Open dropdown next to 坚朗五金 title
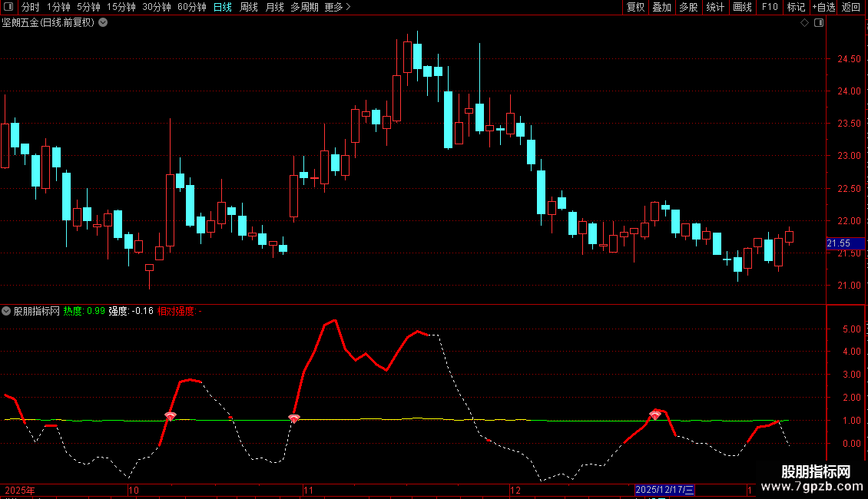Screen dimensions: 868x499 click(103, 23)
